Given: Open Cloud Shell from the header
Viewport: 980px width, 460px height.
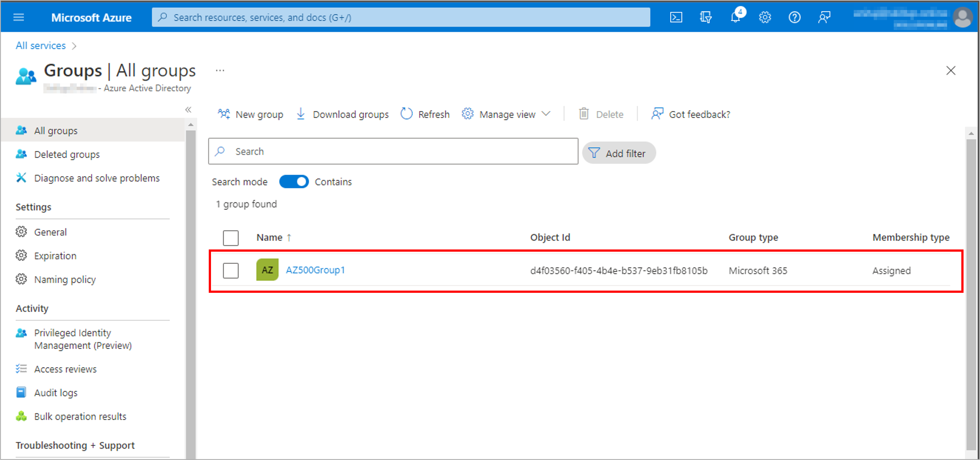Looking at the screenshot, I should coord(676,17).
